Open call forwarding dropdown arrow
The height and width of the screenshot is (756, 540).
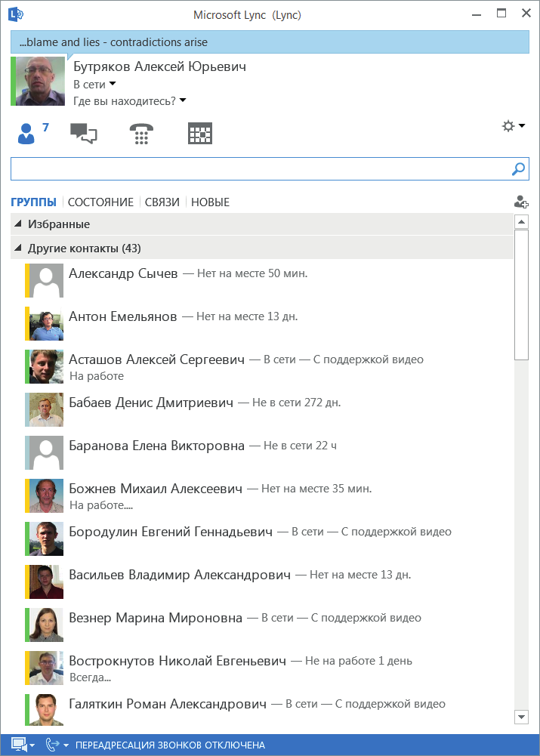tap(66, 745)
